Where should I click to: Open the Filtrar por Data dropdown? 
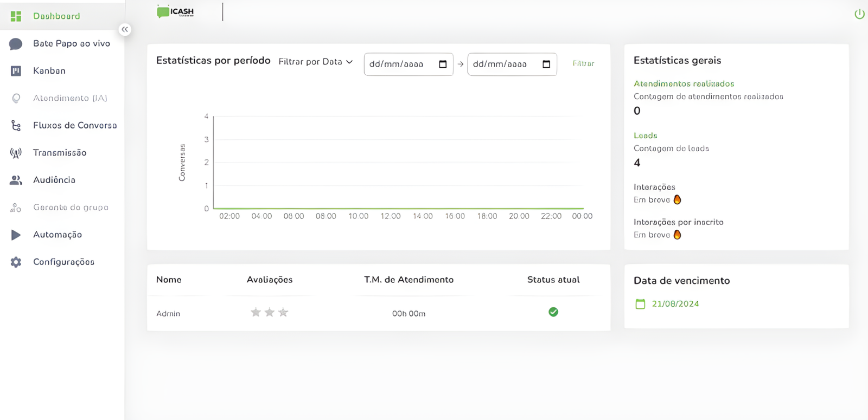(315, 62)
